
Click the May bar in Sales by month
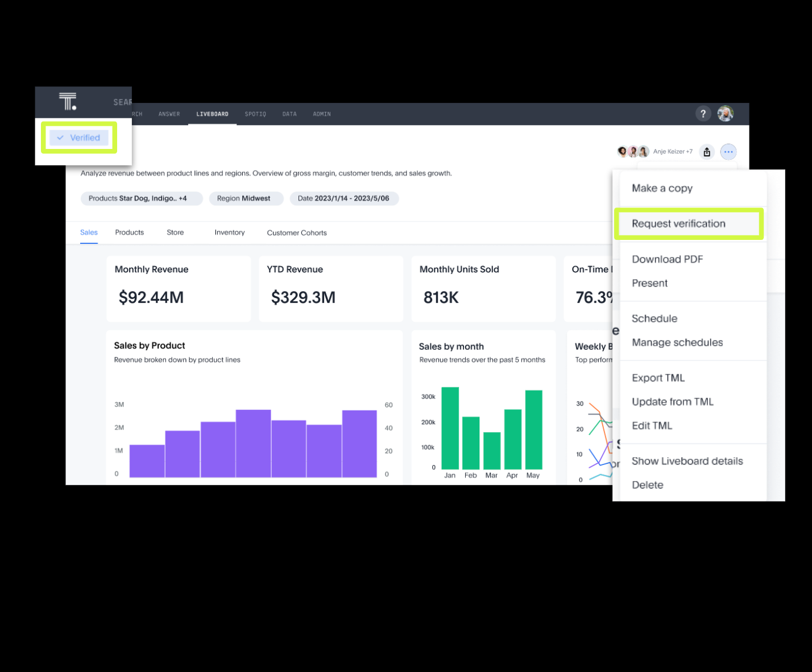[x=533, y=430]
